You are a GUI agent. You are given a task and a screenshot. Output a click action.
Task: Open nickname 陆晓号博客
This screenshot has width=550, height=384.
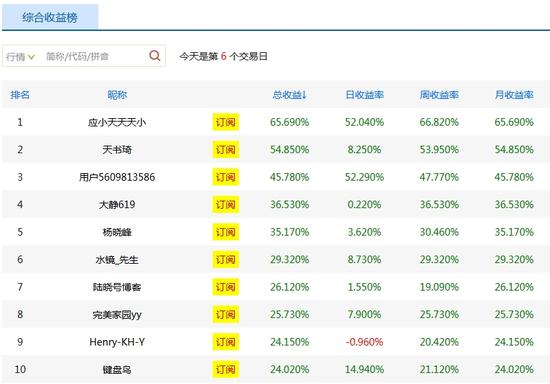[117, 287]
